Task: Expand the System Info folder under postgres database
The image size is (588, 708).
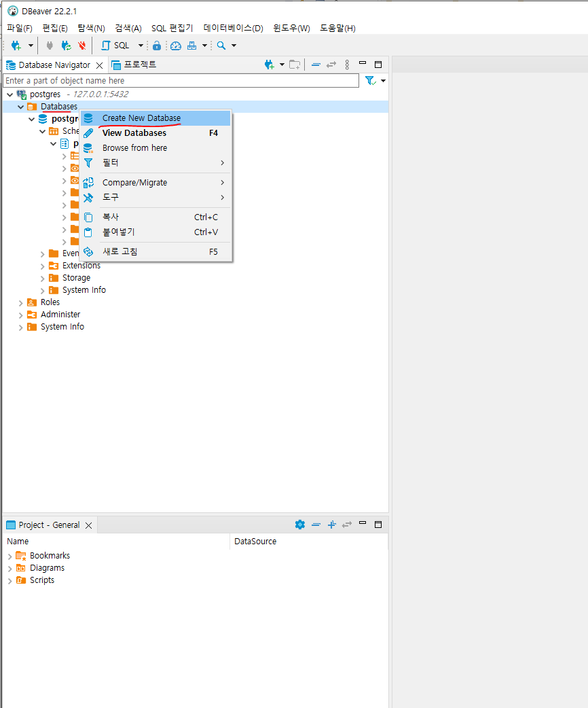Action: click(x=42, y=291)
